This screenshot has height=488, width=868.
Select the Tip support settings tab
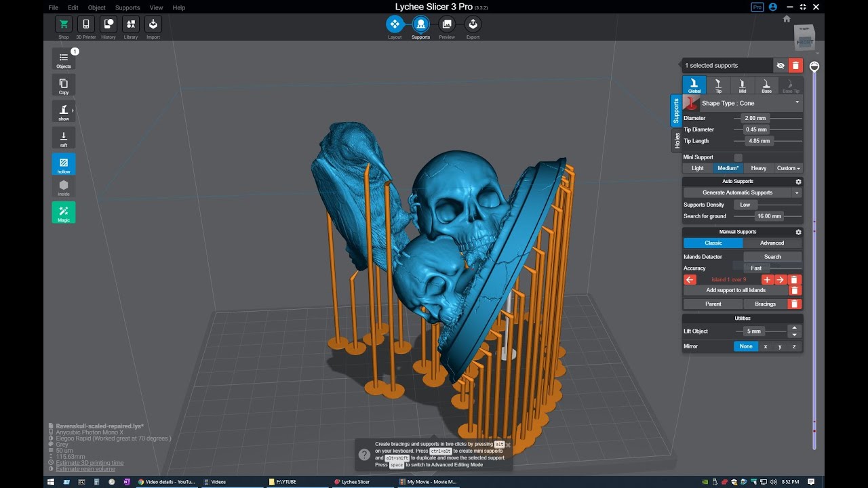point(718,85)
